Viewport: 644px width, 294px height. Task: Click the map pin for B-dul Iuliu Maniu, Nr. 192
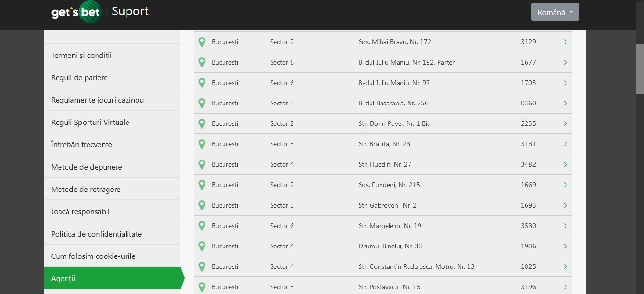point(202,62)
